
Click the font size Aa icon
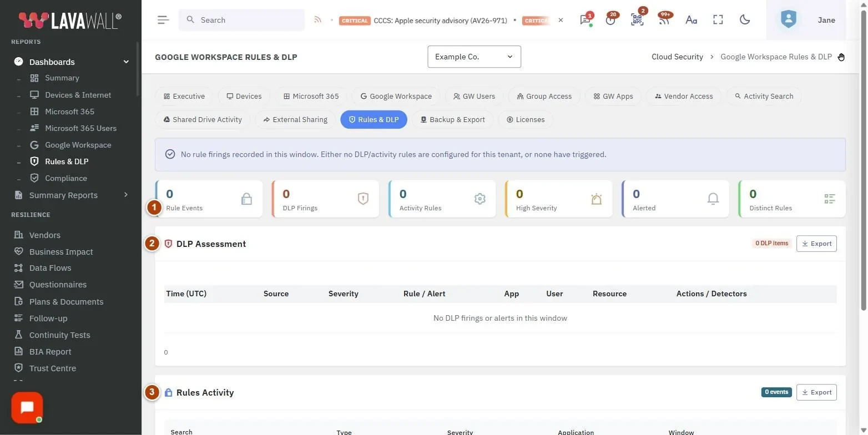[x=691, y=20]
